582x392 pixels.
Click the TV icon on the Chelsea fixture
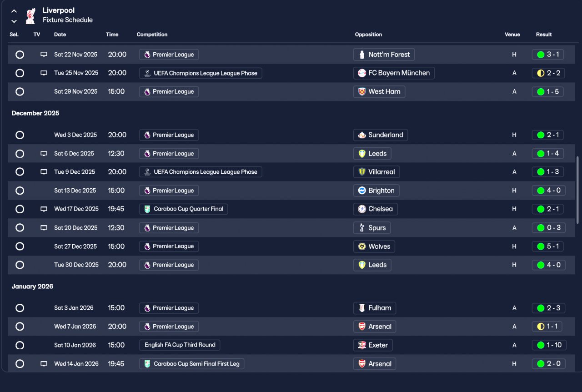pyautogui.click(x=44, y=209)
